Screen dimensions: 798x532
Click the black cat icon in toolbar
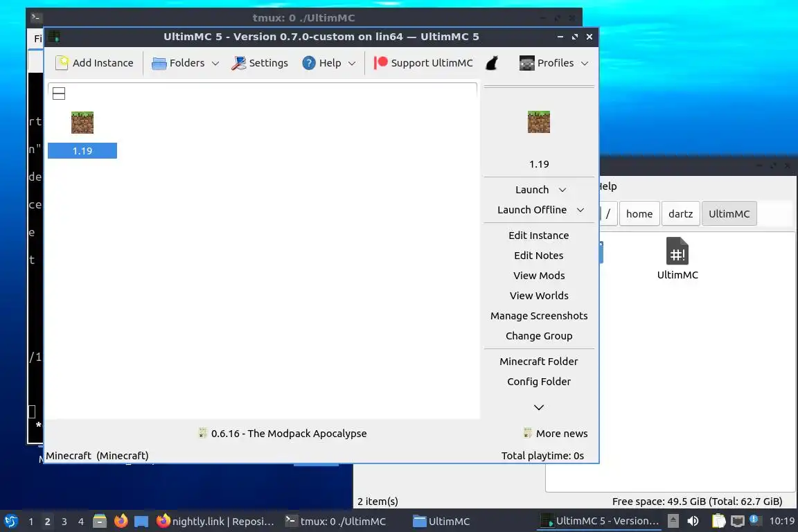click(492, 63)
